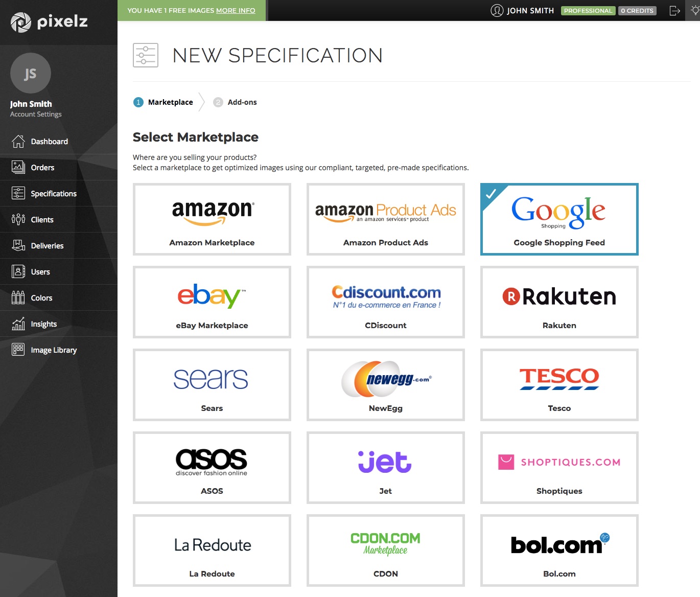Pick the Tesco marketplace thumbnail
The width and height of the screenshot is (700, 597).
559,385
